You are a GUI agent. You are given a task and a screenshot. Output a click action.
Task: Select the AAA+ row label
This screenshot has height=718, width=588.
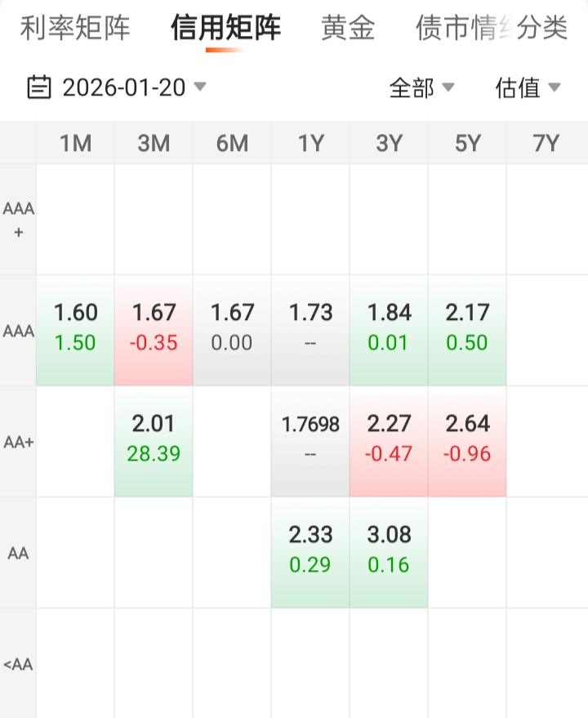(x=18, y=219)
